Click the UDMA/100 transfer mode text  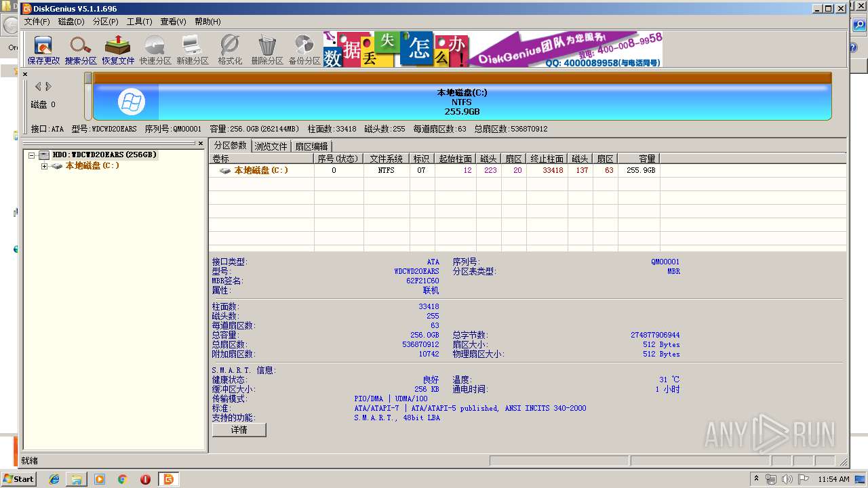click(x=412, y=399)
